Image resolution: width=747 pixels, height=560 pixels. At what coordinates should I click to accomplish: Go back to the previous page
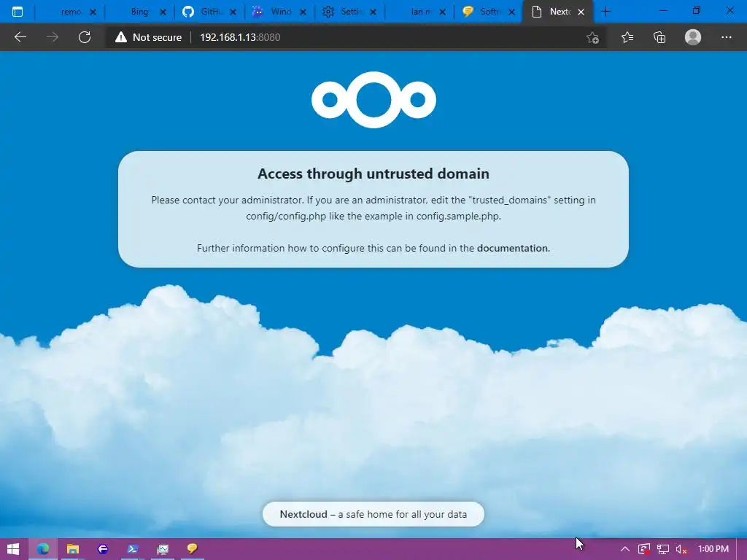click(x=20, y=37)
